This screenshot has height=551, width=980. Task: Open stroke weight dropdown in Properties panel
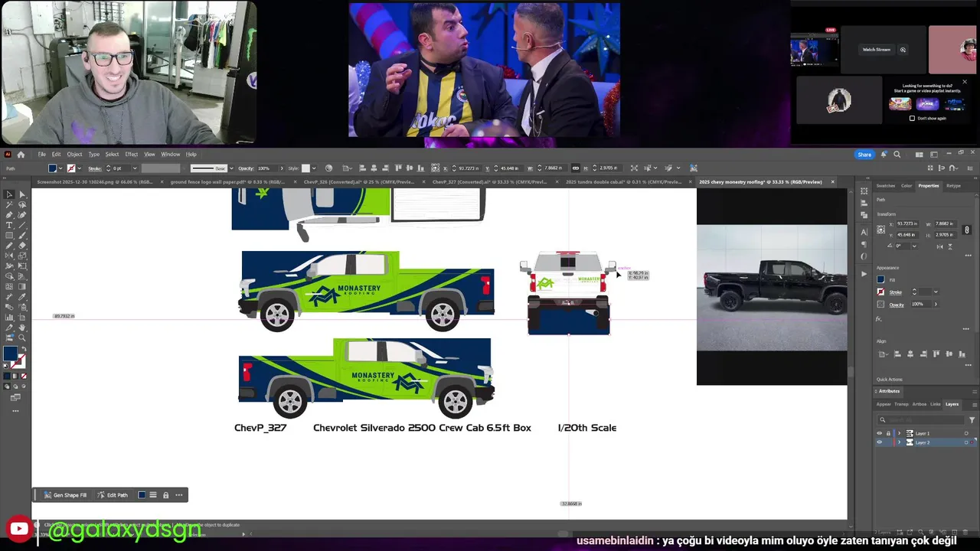pyautogui.click(x=936, y=292)
